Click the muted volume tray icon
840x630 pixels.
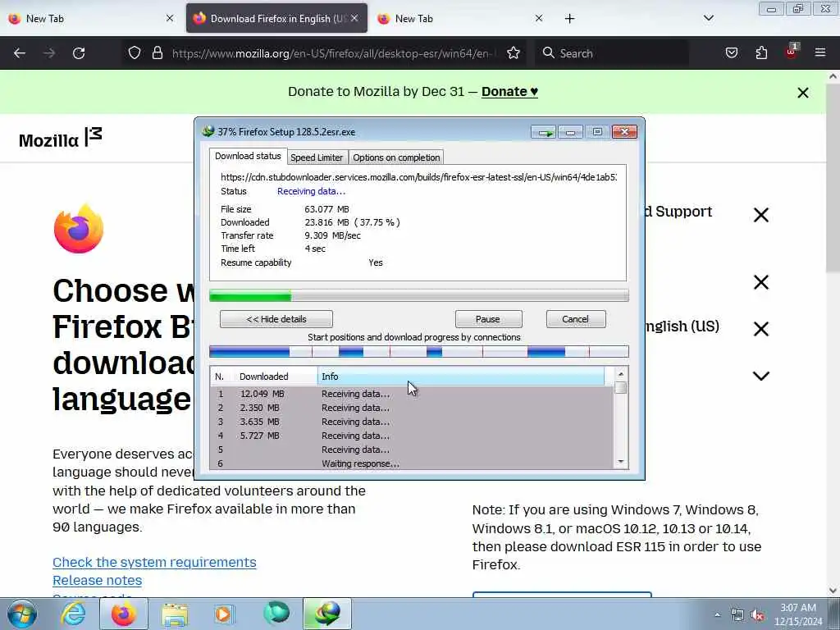click(757, 615)
